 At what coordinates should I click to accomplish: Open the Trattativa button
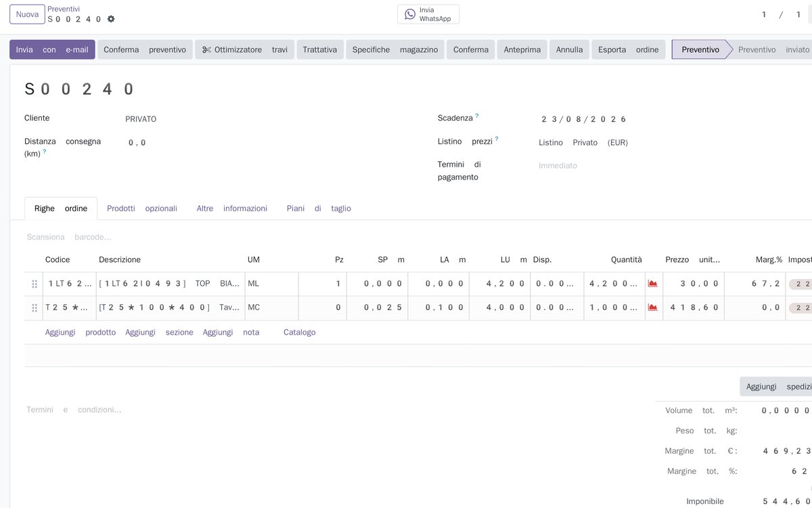pyautogui.click(x=320, y=49)
